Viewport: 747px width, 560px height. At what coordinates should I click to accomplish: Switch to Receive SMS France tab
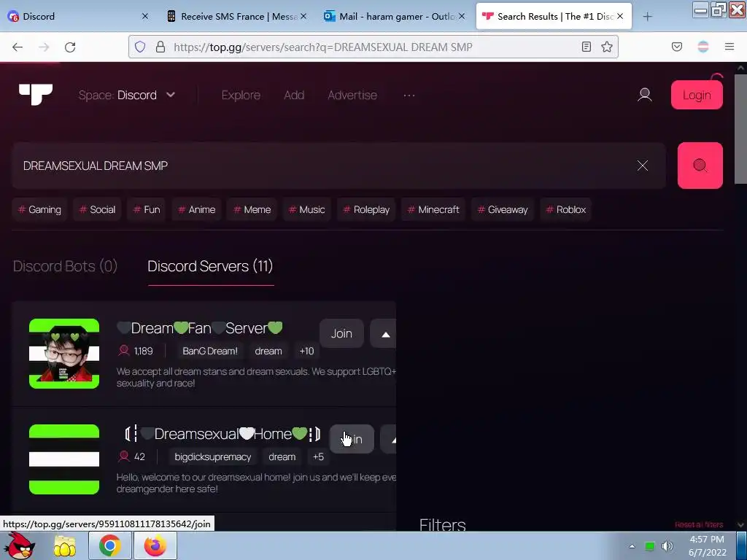click(x=237, y=16)
